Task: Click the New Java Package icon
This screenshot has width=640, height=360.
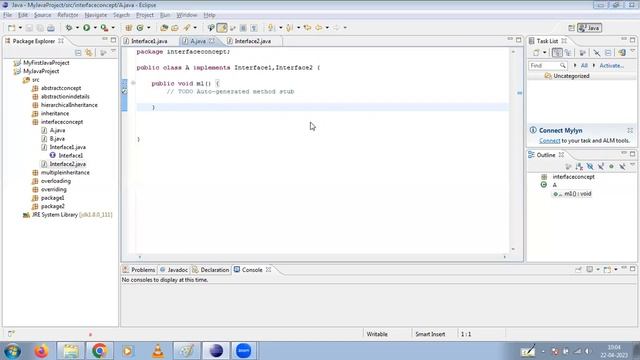Action: click(x=129, y=28)
